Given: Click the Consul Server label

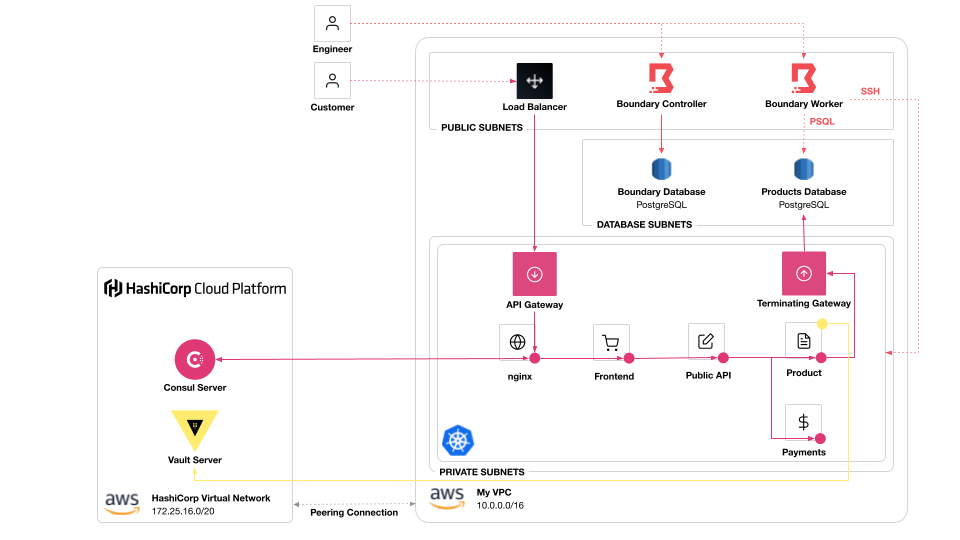Looking at the screenshot, I should click(195, 388).
